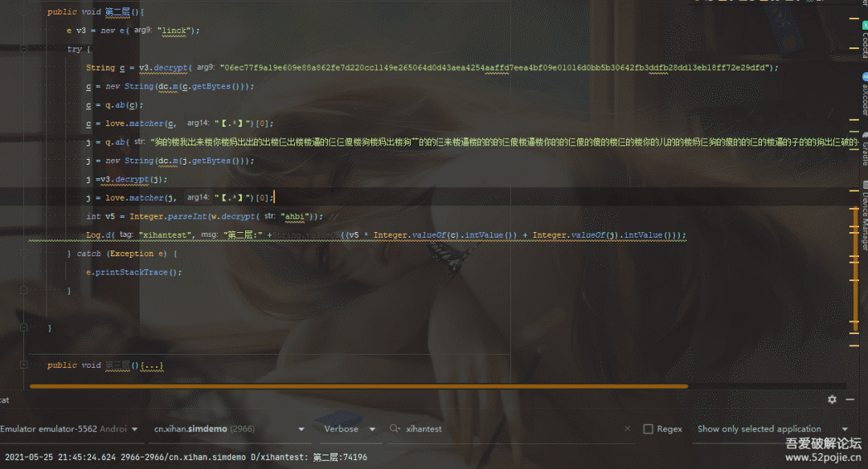This screenshot has width=868, height=469.
Task: Open the Codota side tab
Action: (x=865, y=40)
